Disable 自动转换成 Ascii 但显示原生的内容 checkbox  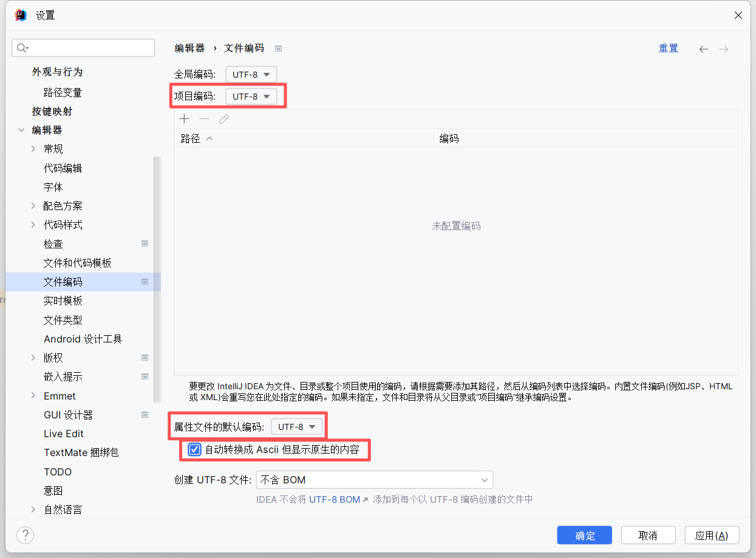(x=194, y=449)
